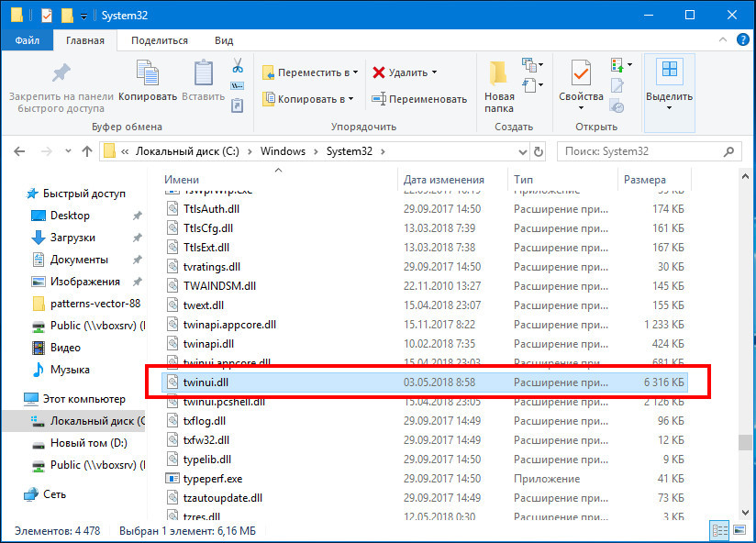Click the Copy path icon under scissors
756x543 pixels.
pyautogui.click(x=238, y=86)
